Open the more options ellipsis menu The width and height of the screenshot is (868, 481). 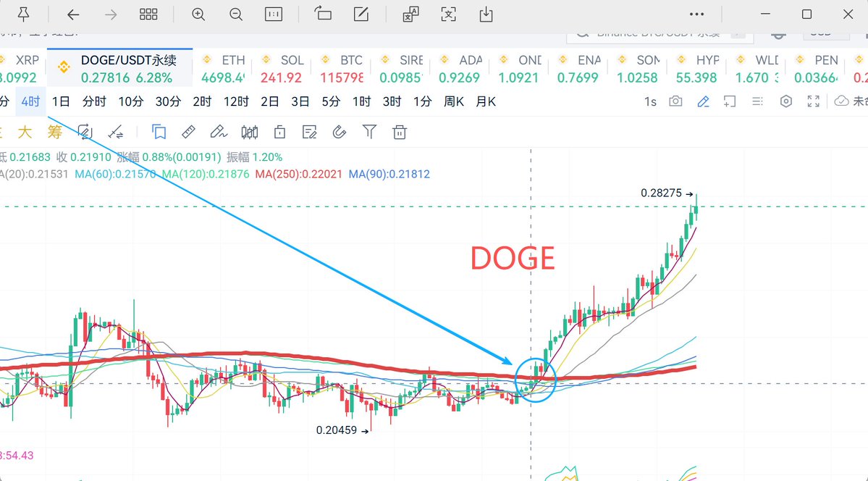click(697, 14)
